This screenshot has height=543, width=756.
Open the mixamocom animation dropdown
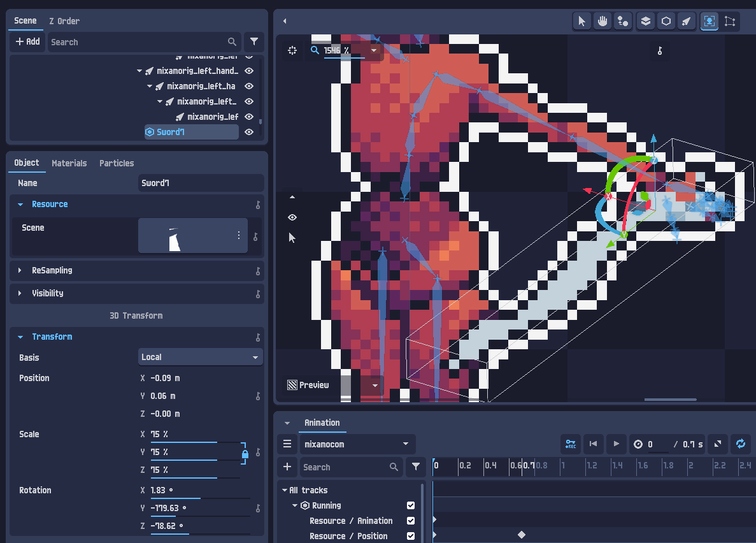tap(358, 444)
